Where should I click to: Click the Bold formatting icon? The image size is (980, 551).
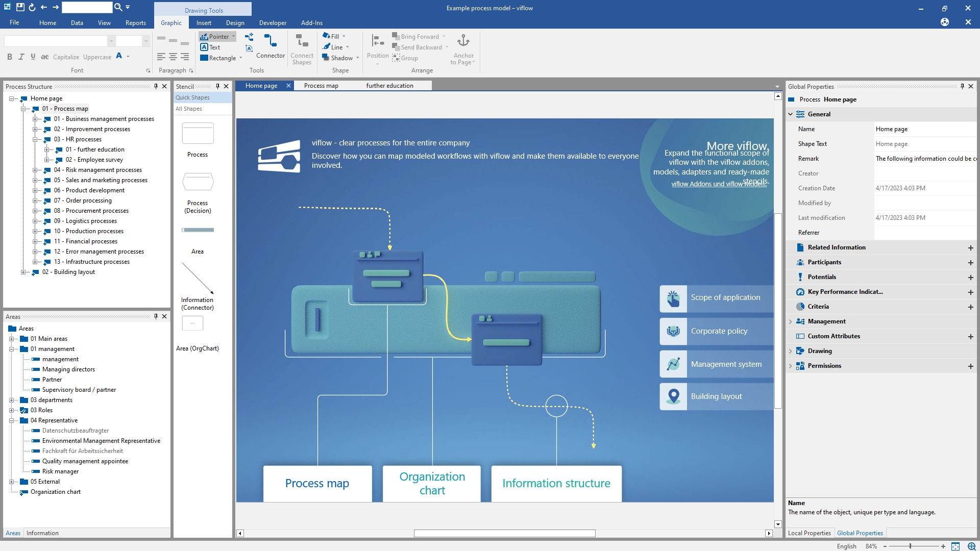pyautogui.click(x=10, y=57)
